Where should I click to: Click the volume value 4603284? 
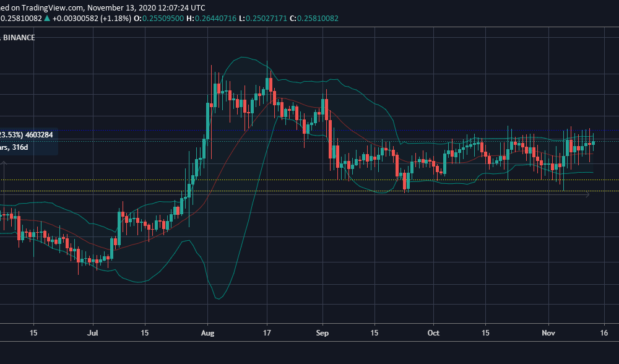click(x=38, y=134)
